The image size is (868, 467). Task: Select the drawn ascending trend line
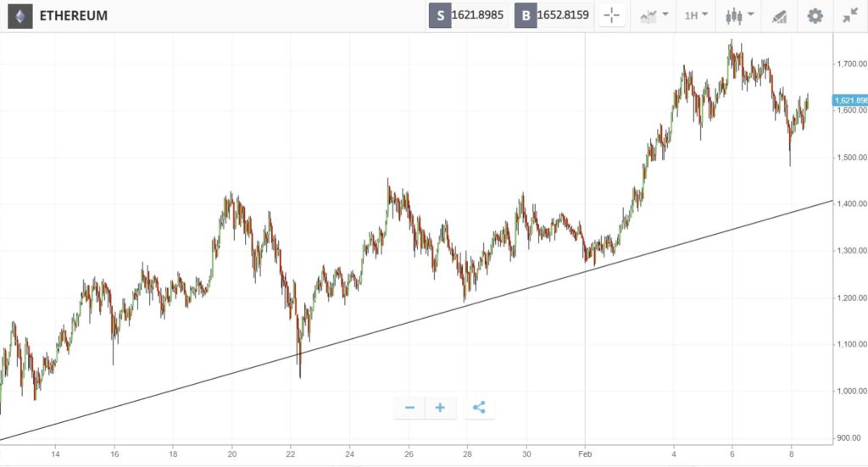(416, 321)
